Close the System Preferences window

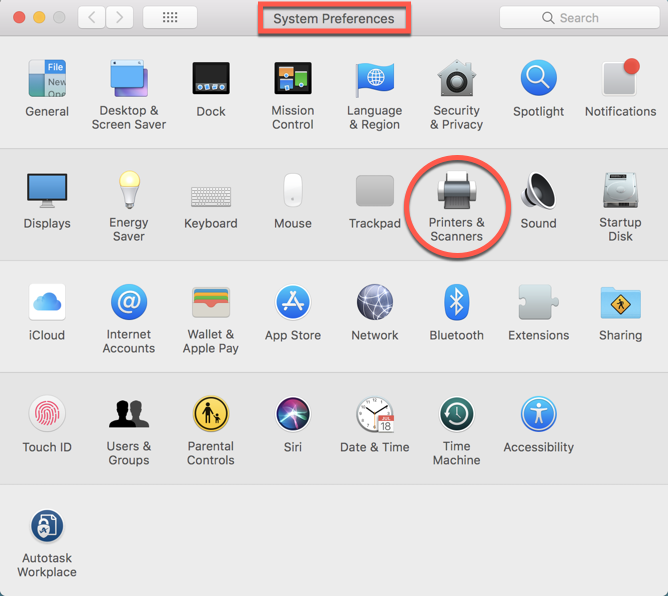pyautogui.click(x=19, y=17)
